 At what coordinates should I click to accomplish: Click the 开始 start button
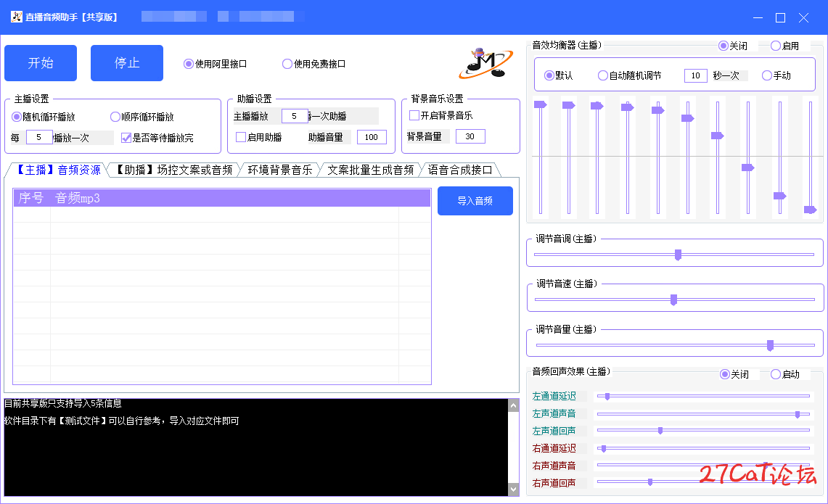click(x=41, y=63)
